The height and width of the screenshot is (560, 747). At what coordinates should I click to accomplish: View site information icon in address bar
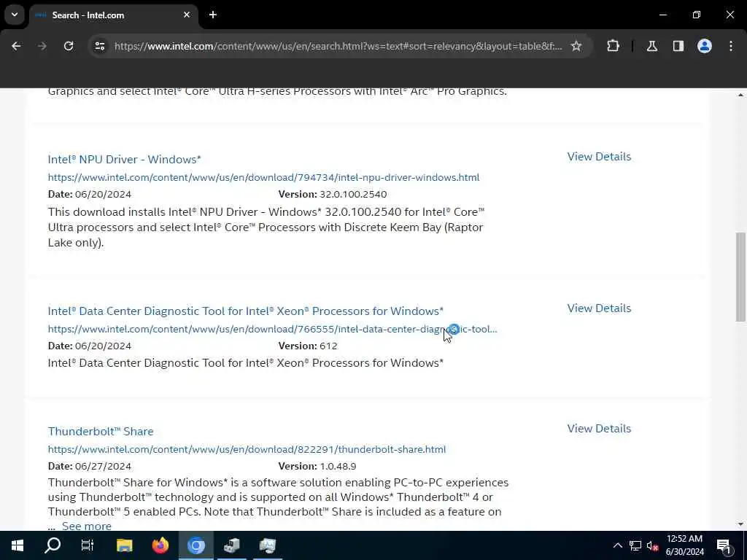tap(99, 46)
